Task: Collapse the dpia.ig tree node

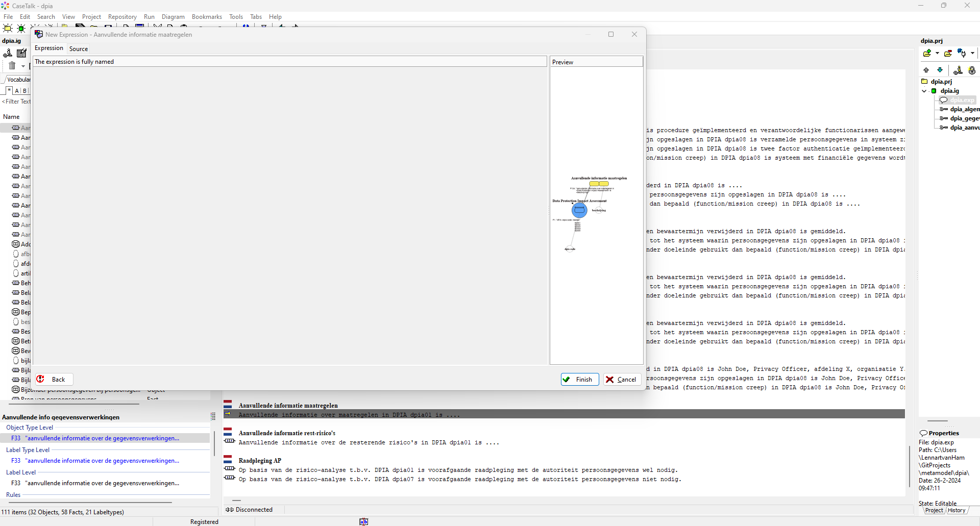Action: (x=924, y=91)
